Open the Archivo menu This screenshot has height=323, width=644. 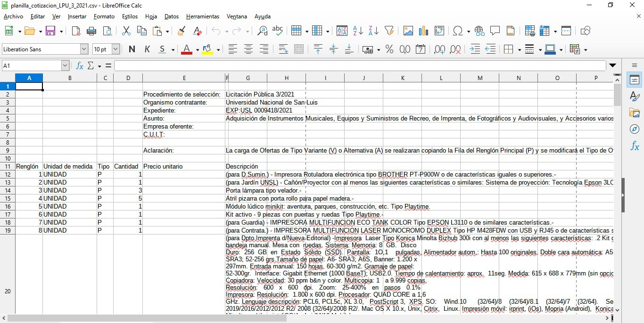click(13, 16)
